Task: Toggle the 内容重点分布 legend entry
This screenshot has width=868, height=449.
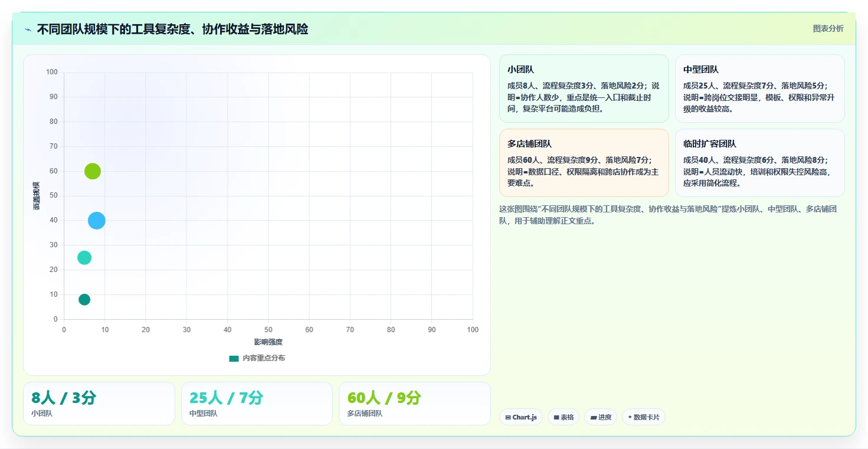Action: [x=257, y=358]
